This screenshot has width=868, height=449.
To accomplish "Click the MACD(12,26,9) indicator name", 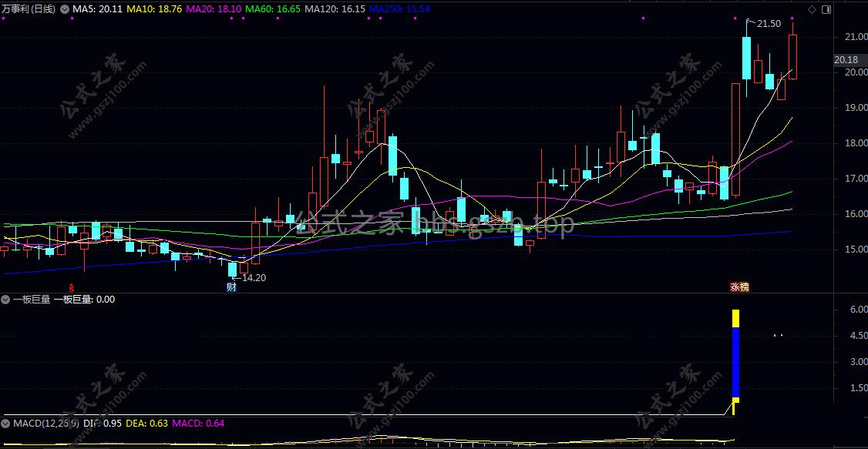I will click(46, 424).
